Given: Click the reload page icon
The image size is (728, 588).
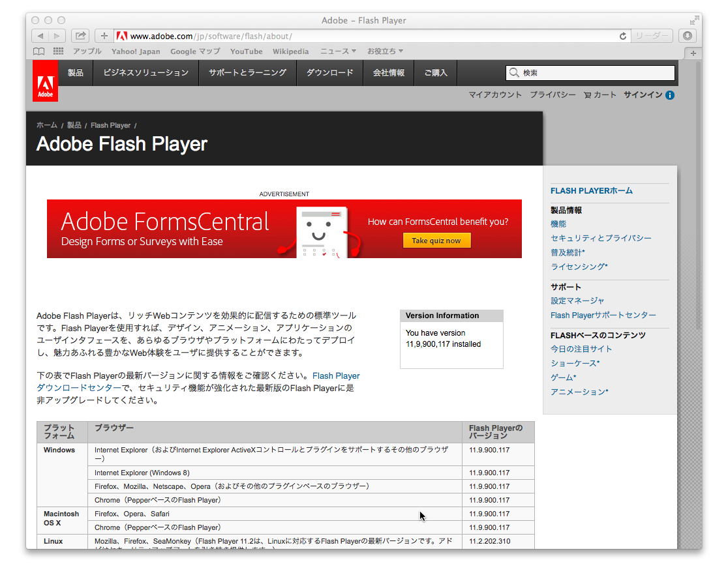Looking at the screenshot, I should pyautogui.click(x=623, y=37).
